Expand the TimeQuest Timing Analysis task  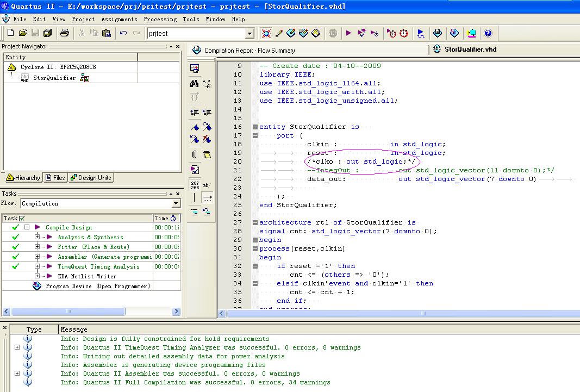(37, 266)
